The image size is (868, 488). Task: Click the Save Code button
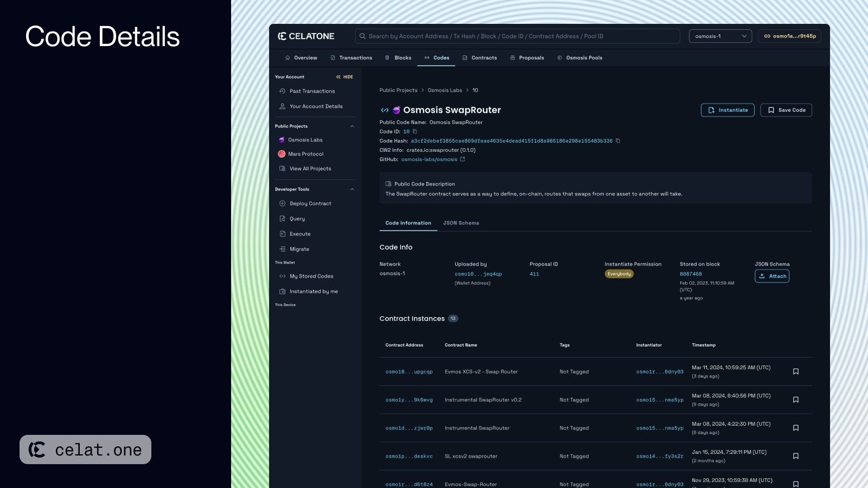[786, 110]
